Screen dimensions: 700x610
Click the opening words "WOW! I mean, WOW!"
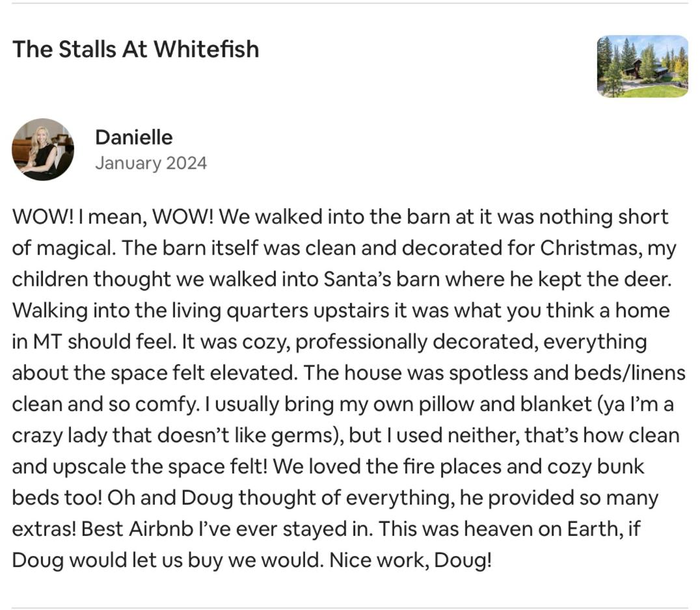tap(113, 217)
